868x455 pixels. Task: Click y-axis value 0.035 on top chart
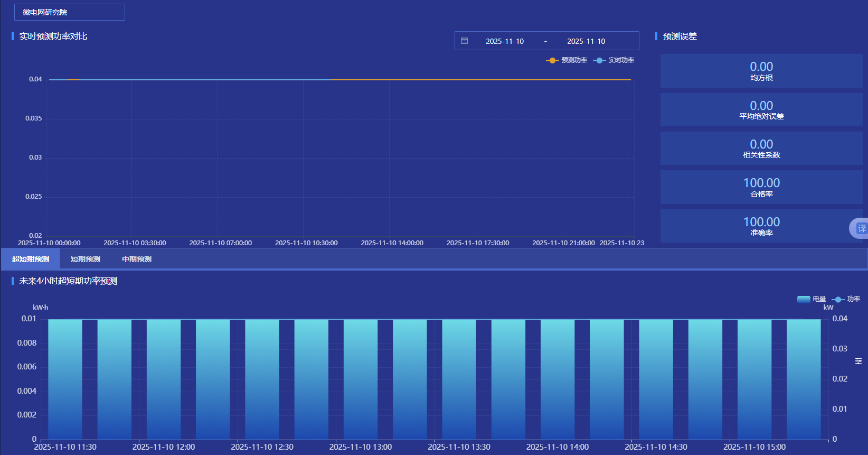click(34, 118)
